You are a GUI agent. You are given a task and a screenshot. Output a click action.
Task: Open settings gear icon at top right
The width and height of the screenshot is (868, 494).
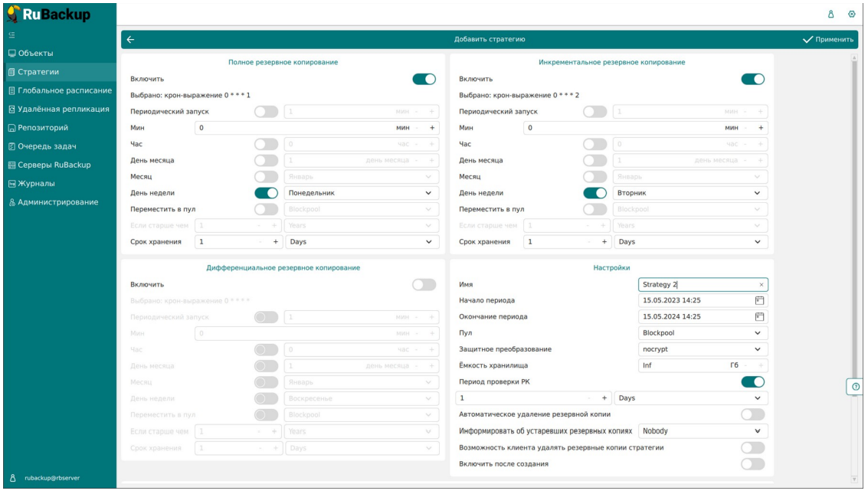[x=851, y=15]
